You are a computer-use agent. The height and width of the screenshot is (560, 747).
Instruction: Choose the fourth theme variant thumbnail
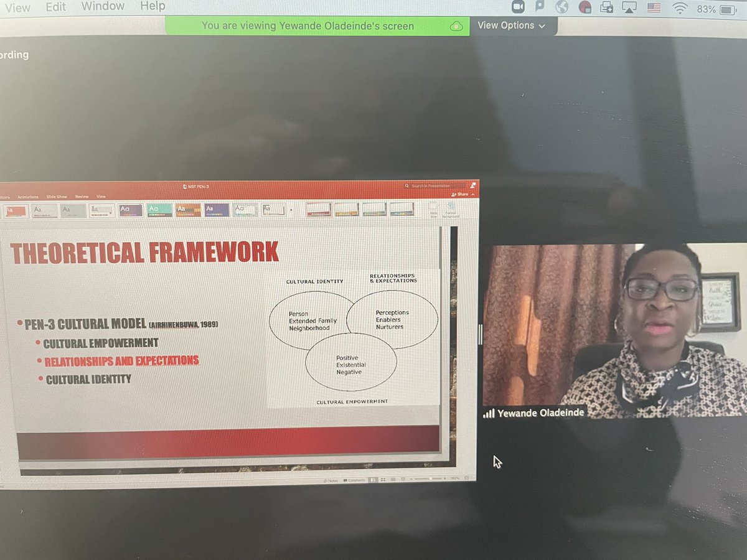[x=402, y=209]
